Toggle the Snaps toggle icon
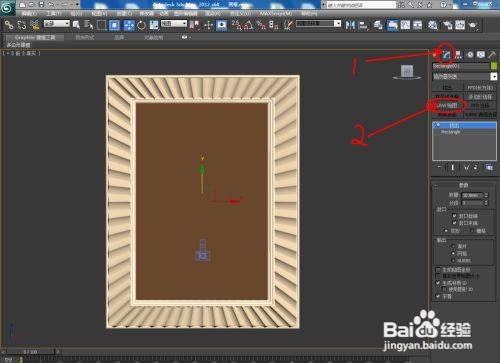This screenshot has width=500, height=363. point(236,25)
